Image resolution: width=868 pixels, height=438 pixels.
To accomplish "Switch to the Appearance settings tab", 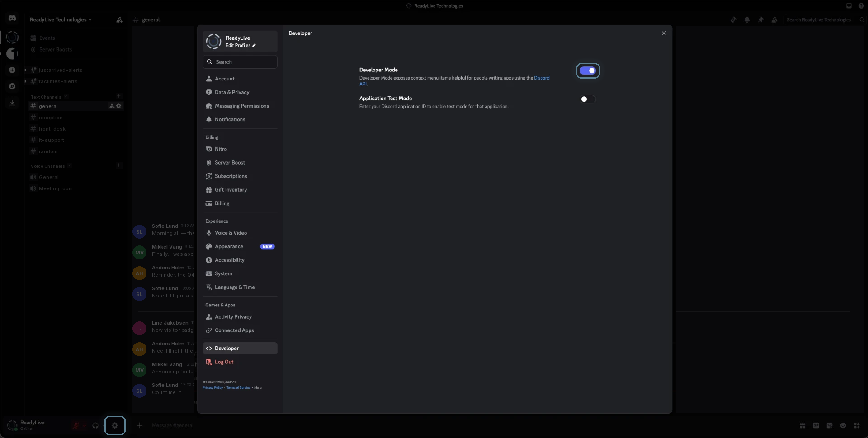I will (240, 246).
